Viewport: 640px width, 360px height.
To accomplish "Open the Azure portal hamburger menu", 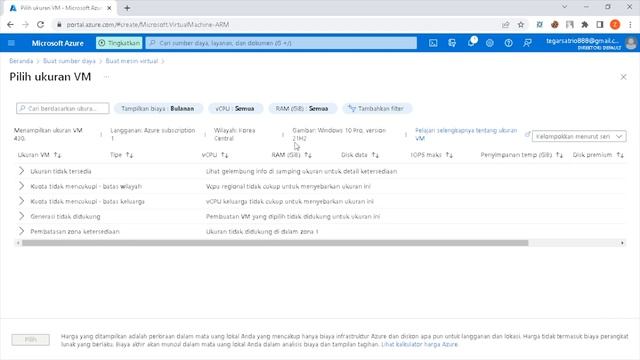I will pos(11,43).
